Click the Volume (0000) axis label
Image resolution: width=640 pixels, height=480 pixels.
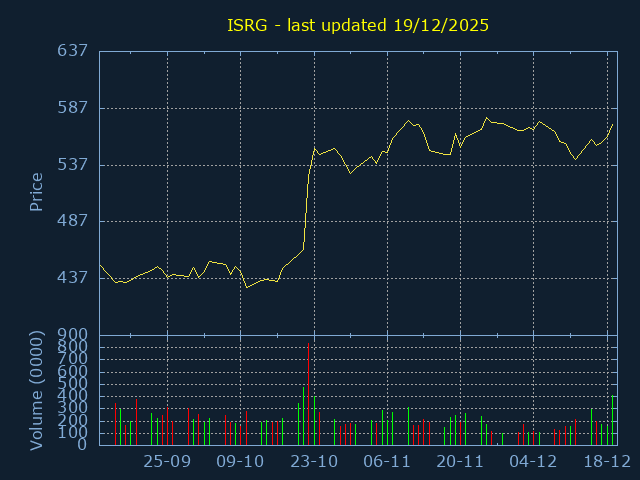[36, 389]
